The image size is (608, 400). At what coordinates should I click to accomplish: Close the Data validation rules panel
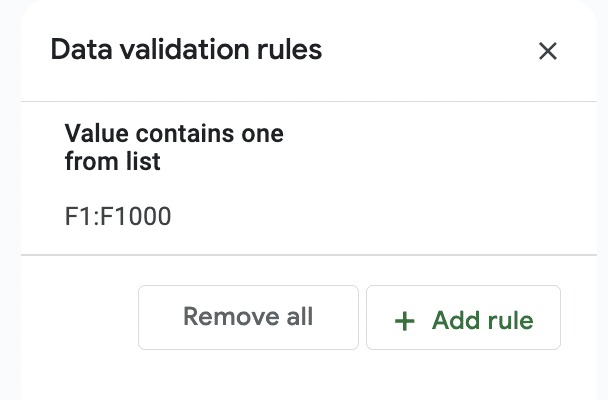pos(548,51)
